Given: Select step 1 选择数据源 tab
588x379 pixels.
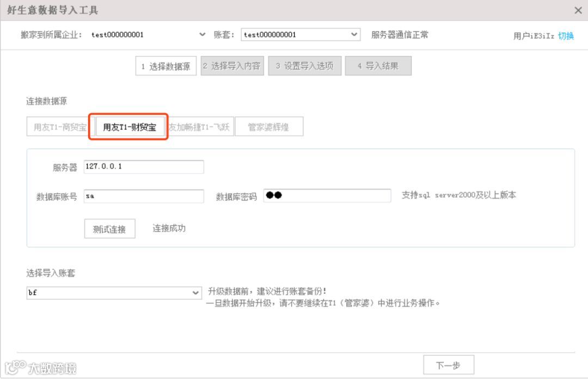Looking at the screenshot, I should point(166,66).
